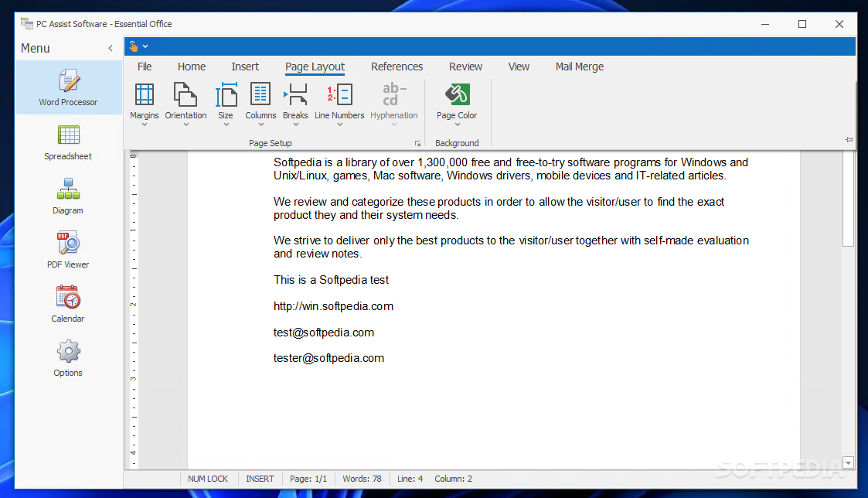The image size is (868, 498).
Task: Click the scrollbar down arrow
Action: [x=848, y=462]
